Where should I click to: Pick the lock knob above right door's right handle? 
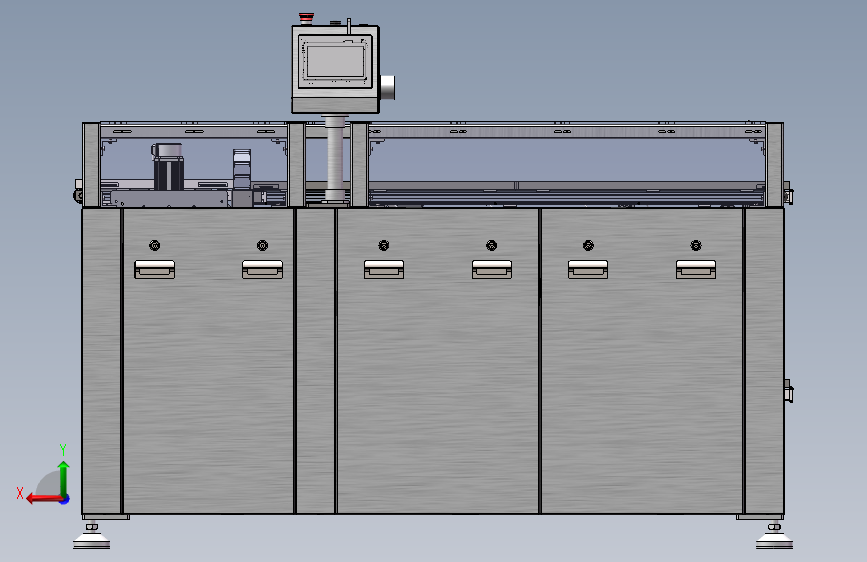pos(696,245)
